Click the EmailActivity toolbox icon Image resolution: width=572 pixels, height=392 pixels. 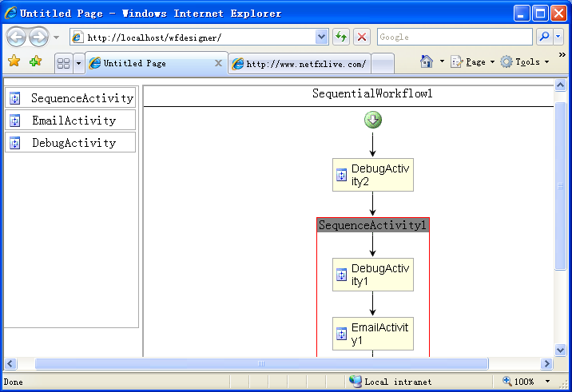[x=15, y=121]
